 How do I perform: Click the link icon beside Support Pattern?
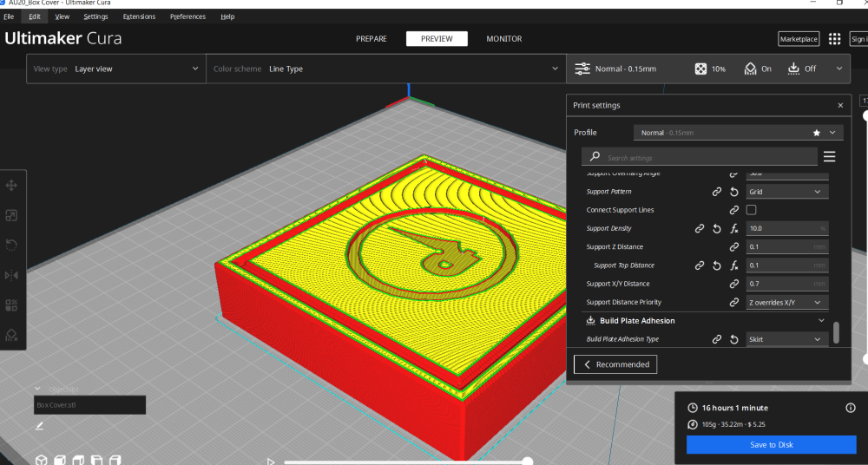(717, 192)
